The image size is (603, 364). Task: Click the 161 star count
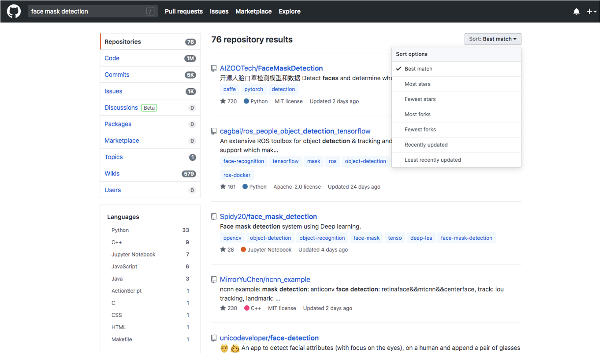point(228,187)
